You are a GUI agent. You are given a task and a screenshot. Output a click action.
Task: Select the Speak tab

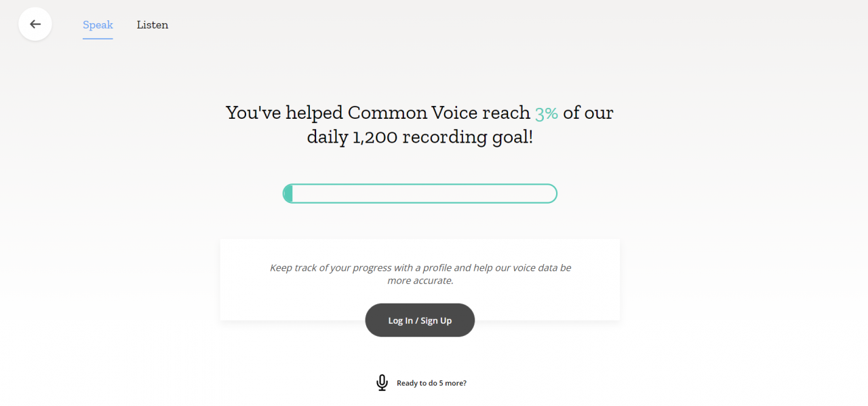(x=98, y=25)
